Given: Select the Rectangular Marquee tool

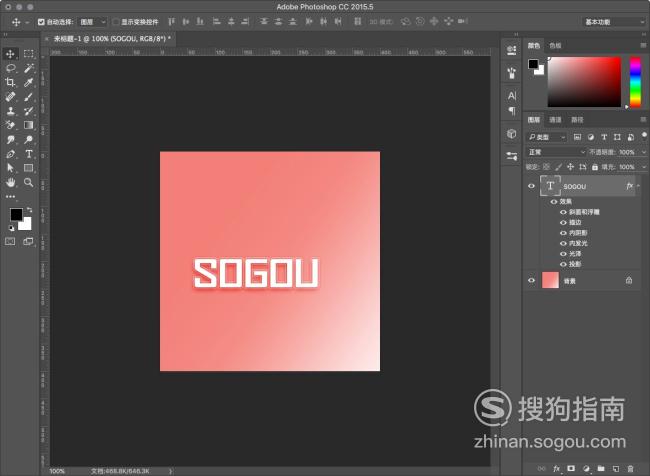Looking at the screenshot, I should (x=28, y=53).
